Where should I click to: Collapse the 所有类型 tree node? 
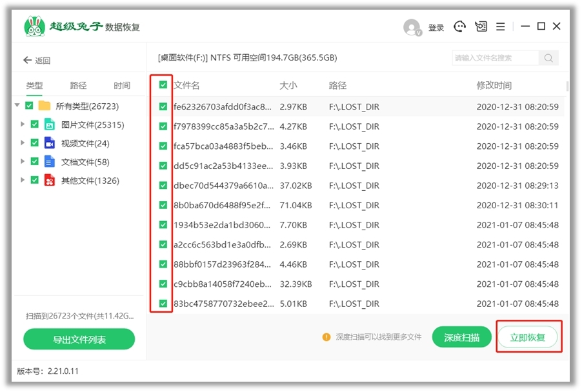click(x=17, y=105)
